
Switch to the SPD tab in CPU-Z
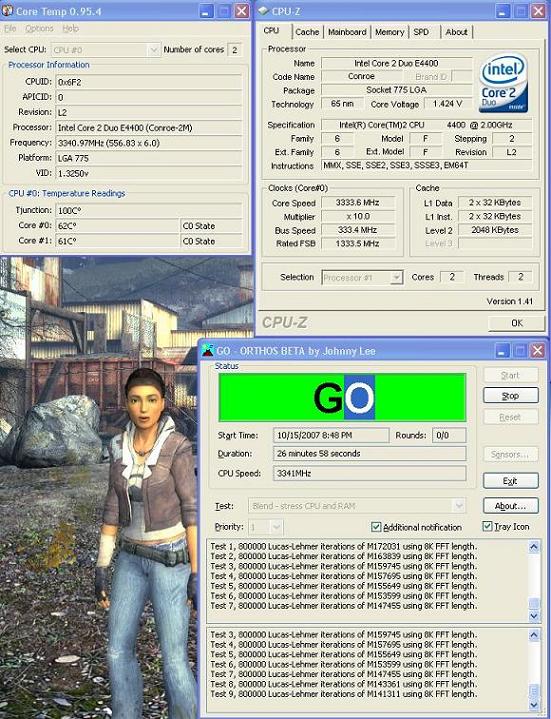coord(421,32)
